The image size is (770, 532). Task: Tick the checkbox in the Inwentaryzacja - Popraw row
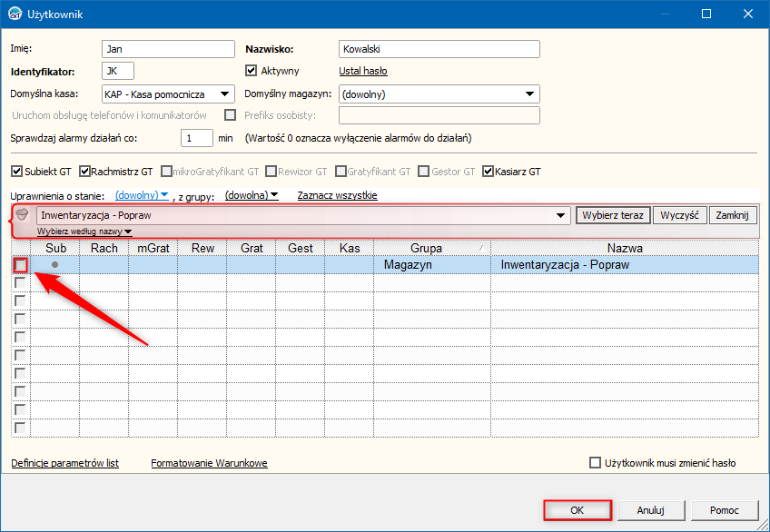pos(20,265)
